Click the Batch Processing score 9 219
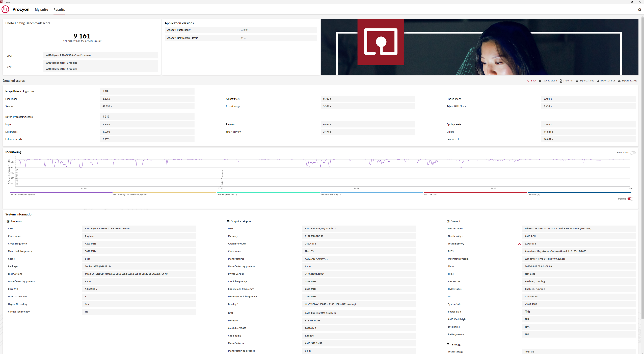The height and width of the screenshot is (354, 644). 147,117
